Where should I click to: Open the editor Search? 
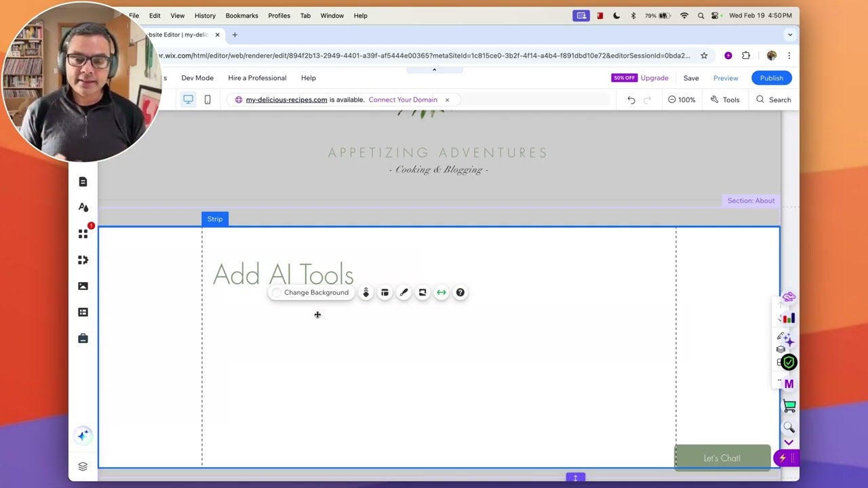pyautogui.click(x=774, y=100)
